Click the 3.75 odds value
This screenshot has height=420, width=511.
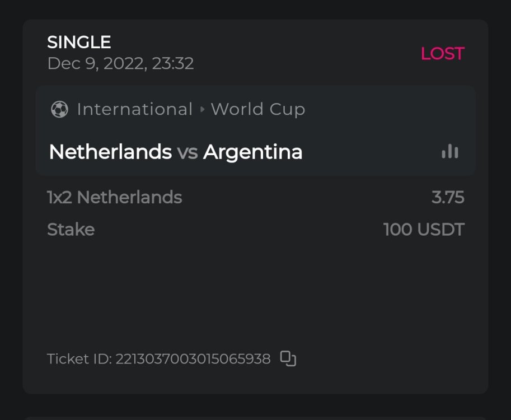point(448,197)
